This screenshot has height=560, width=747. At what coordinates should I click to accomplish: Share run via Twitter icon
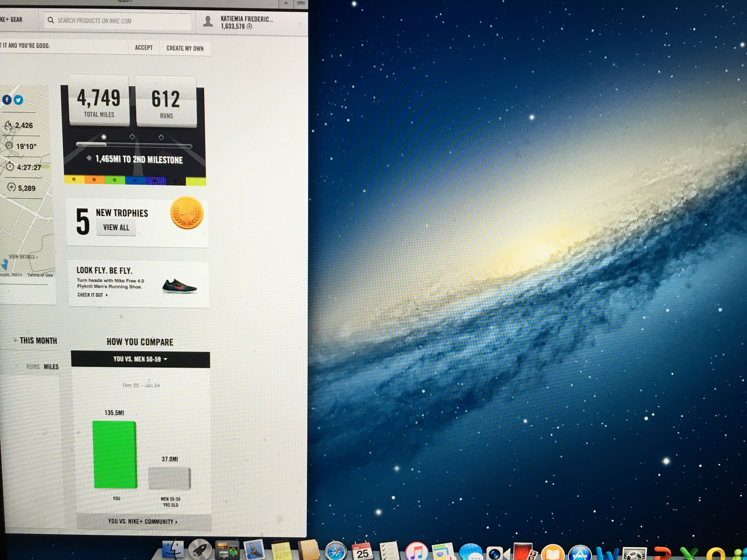pos(19,100)
